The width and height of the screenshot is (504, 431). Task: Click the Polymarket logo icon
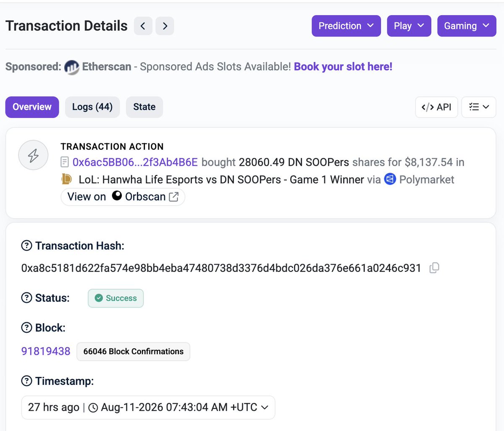click(390, 180)
